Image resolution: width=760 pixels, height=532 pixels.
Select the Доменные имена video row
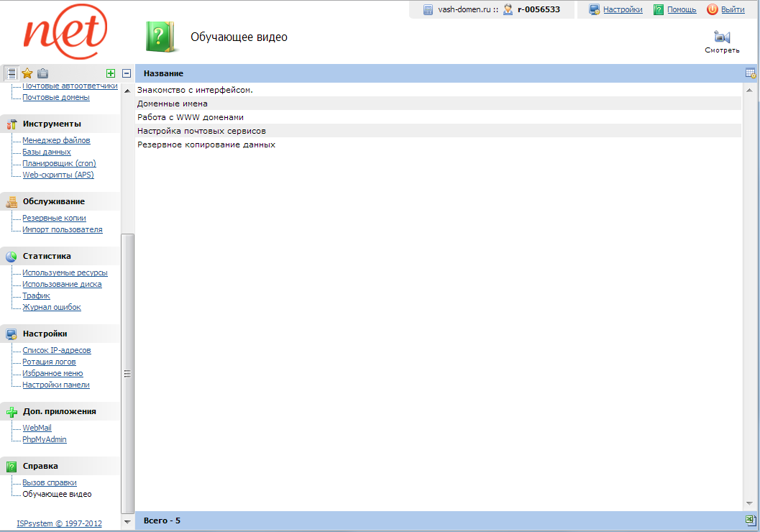pyautogui.click(x=173, y=104)
